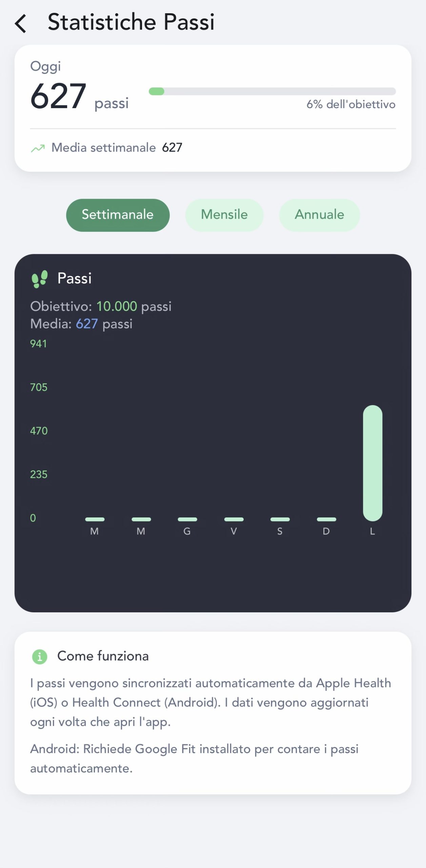The width and height of the screenshot is (426, 868).
Task: Tap the weekly trend arrow icon
Action: pyautogui.click(x=38, y=148)
